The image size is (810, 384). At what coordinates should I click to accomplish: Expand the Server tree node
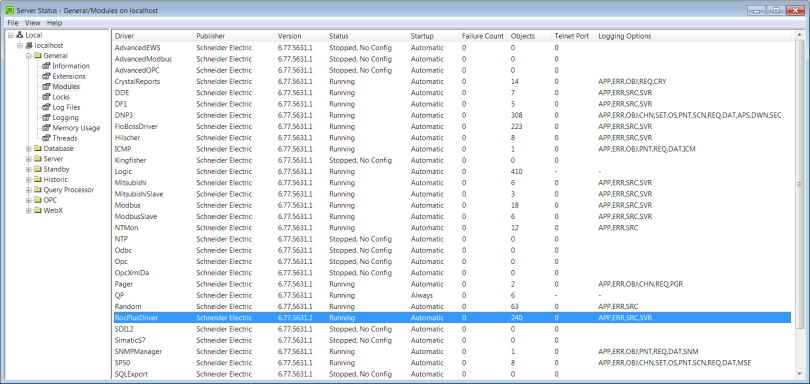[x=29, y=159]
